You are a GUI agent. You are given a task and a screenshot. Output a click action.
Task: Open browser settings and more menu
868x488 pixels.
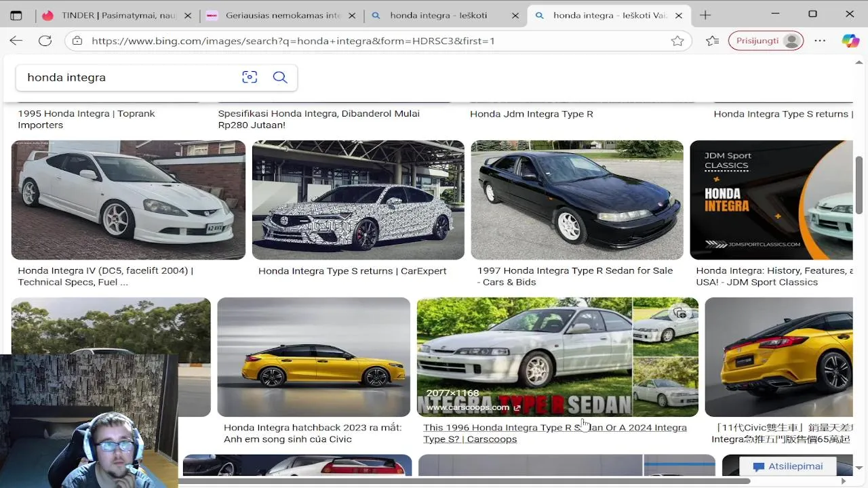(x=820, y=41)
